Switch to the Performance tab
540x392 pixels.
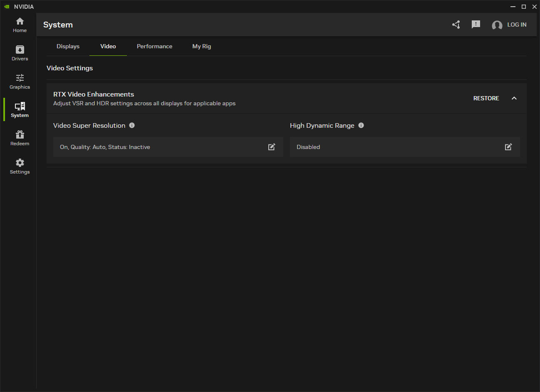(x=154, y=46)
